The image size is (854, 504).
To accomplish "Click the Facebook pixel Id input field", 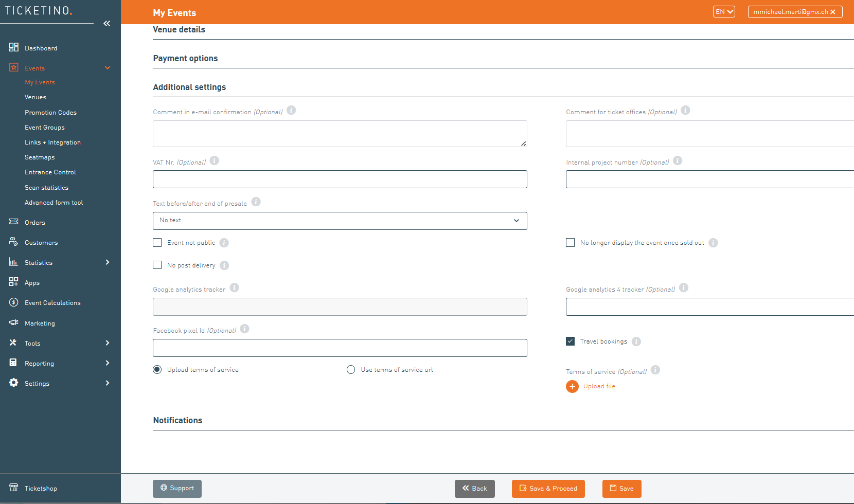I will [340, 348].
